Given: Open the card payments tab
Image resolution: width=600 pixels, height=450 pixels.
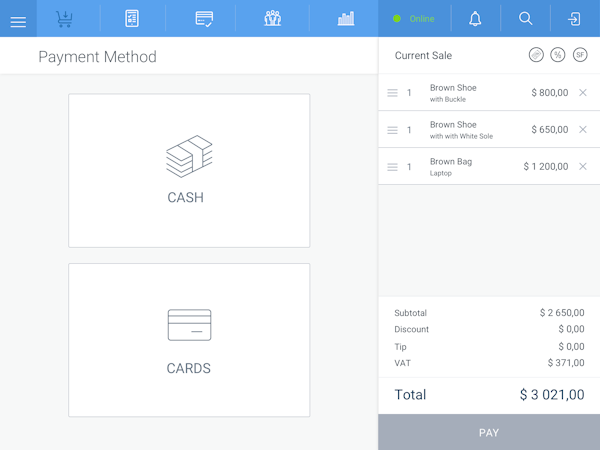Looking at the screenshot, I should tap(204, 19).
